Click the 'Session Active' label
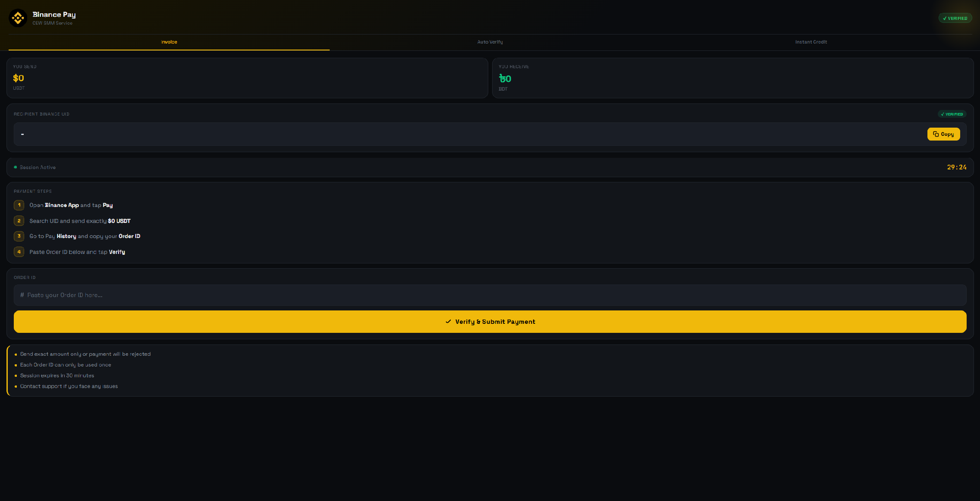Screen dimensions: 980x501 pyautogui.click(x=37, y=167)
